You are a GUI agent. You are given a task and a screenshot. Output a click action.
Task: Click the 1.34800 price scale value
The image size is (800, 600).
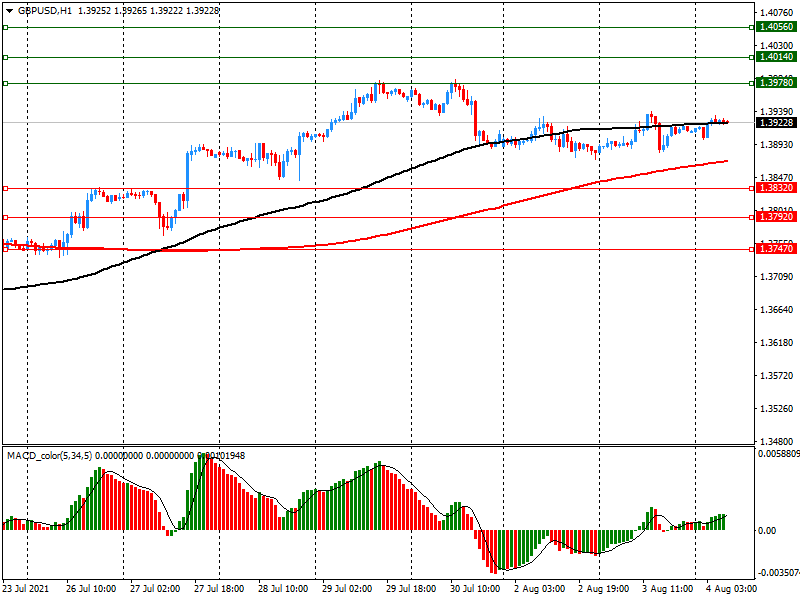[x=777, y=441]
